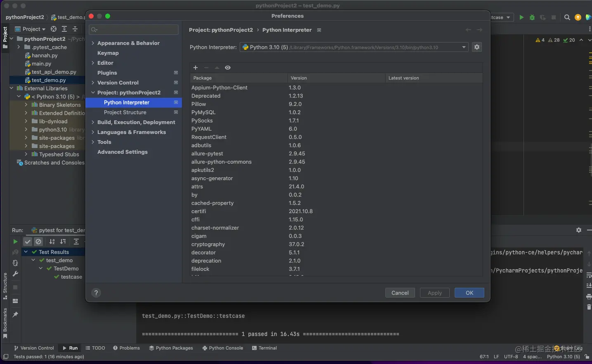Viewport: 592px width, 364px height.
Task: Open the Python Packages tool tab
Action: [x=171, y=348]
